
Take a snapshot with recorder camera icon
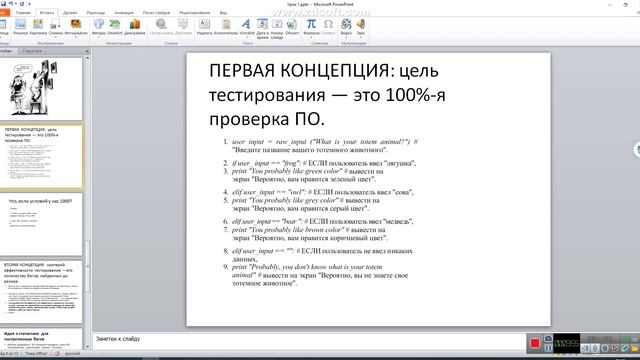548,338
